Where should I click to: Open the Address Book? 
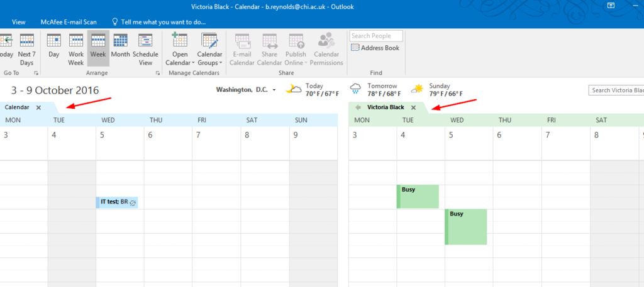click(375, 48)
